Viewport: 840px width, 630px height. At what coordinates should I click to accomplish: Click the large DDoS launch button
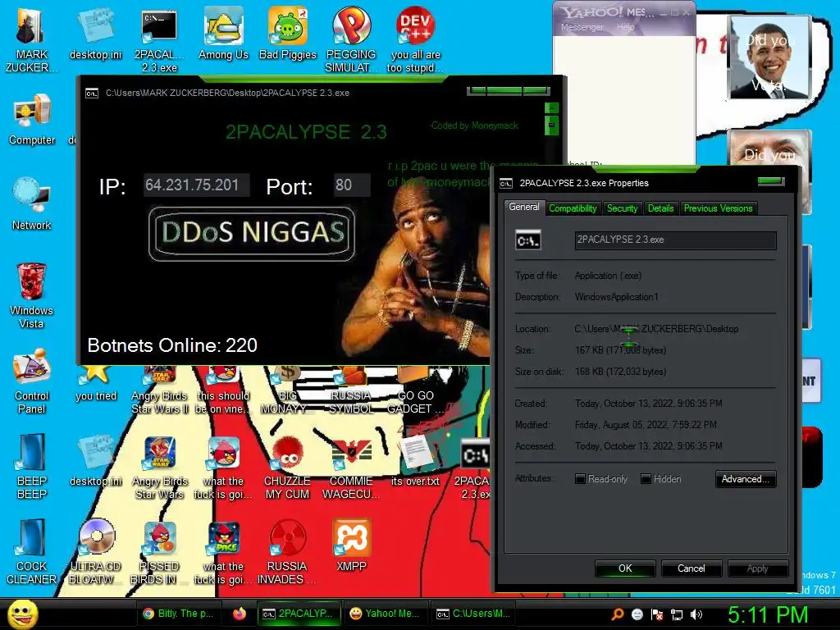[252, 234]
